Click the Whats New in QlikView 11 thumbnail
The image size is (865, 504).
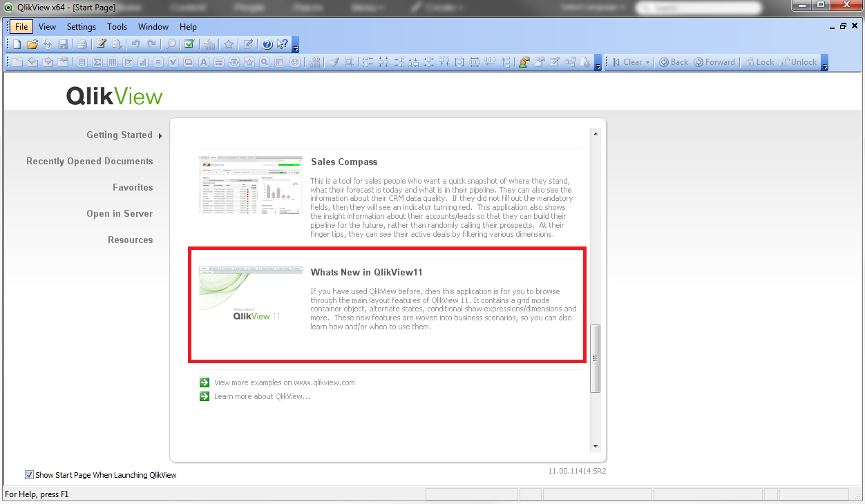(251, 295)
